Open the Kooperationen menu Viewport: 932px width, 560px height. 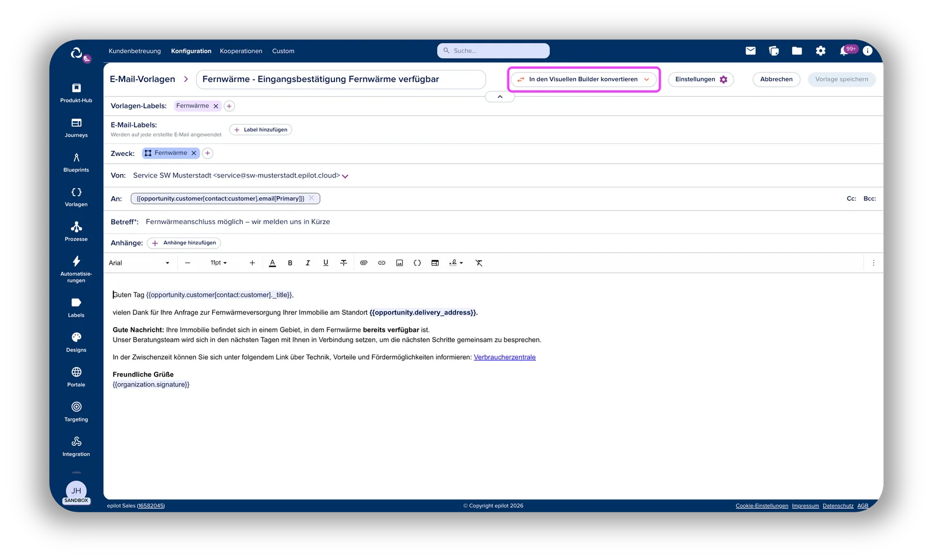(x=241, y=51)
